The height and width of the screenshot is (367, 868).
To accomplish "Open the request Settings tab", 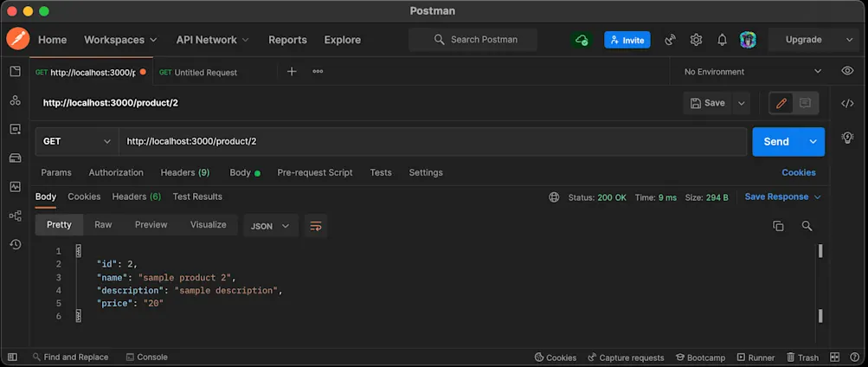I will (x=426, y=173).
